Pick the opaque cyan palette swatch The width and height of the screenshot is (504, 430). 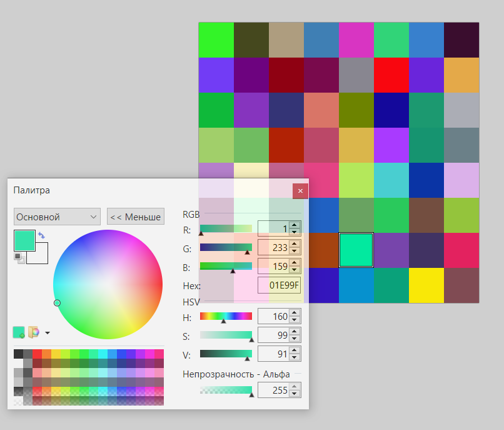point(103,354)
